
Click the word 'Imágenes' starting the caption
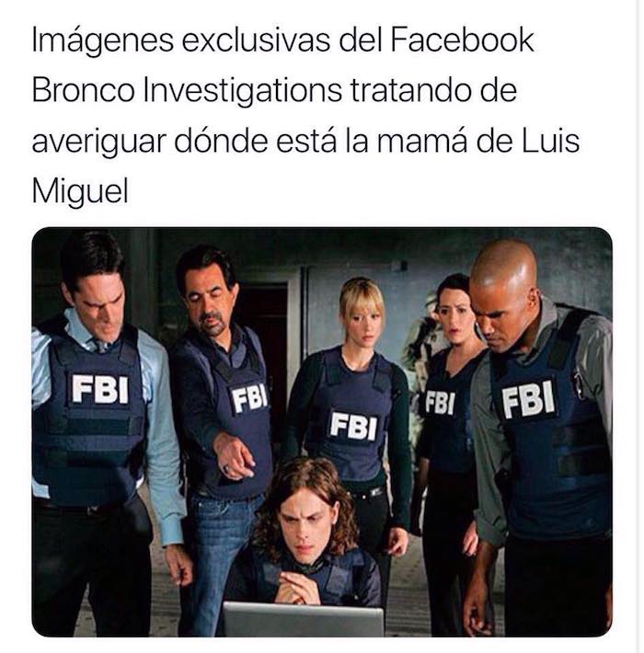(x=102, y=40)
